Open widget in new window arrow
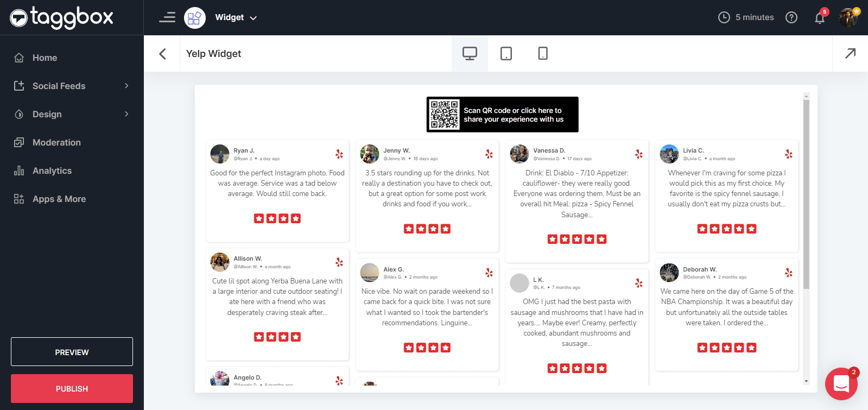Image resolution: width=868 pixels, height=410 pixels. tap(850, 53)
